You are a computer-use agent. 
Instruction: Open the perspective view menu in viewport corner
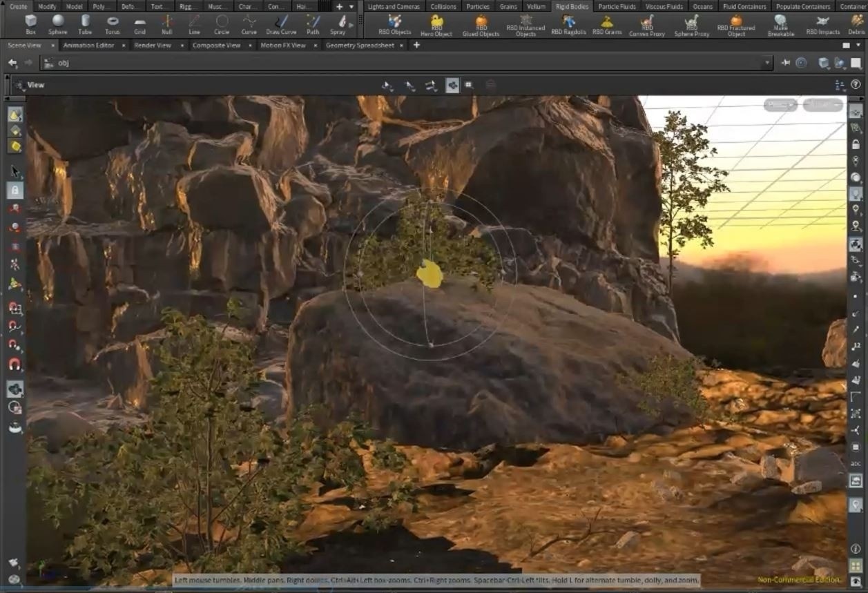tap(781, 105)
